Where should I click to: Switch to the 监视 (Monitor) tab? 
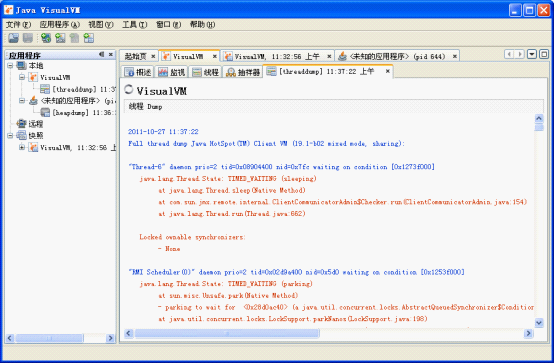click(x=171, y=72)
